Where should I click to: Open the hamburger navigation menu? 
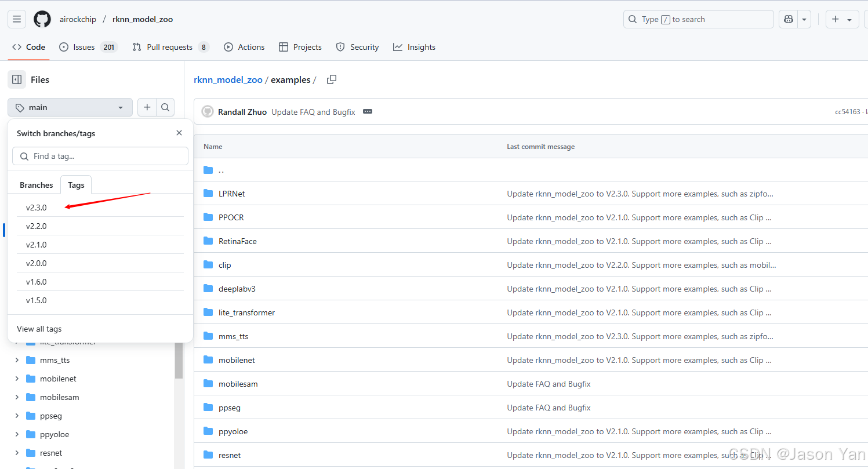click(17, 19)
